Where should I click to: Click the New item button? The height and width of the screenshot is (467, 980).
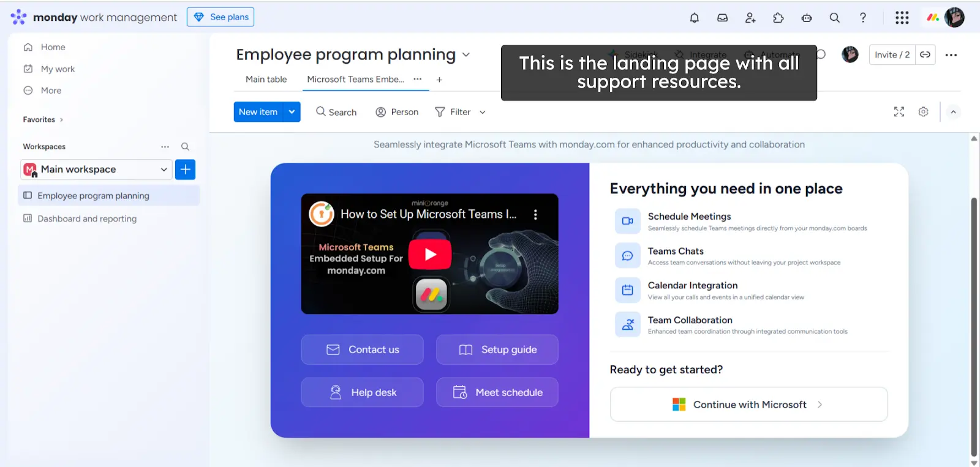(258, 112)
